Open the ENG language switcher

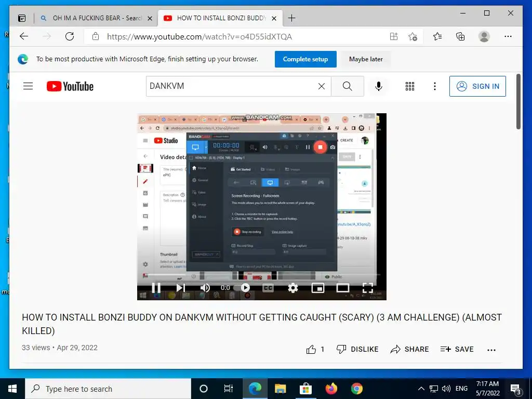tap(461, 389)
